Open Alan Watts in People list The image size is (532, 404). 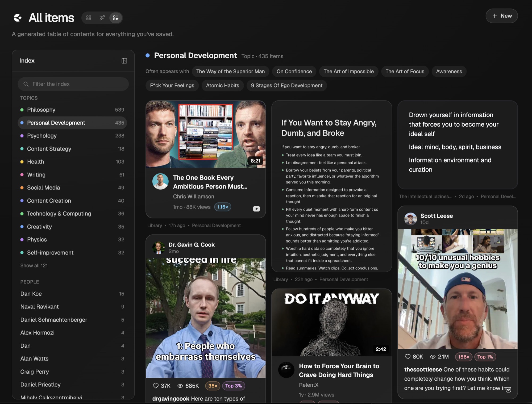pyautogui.click(x=72, y=359)
